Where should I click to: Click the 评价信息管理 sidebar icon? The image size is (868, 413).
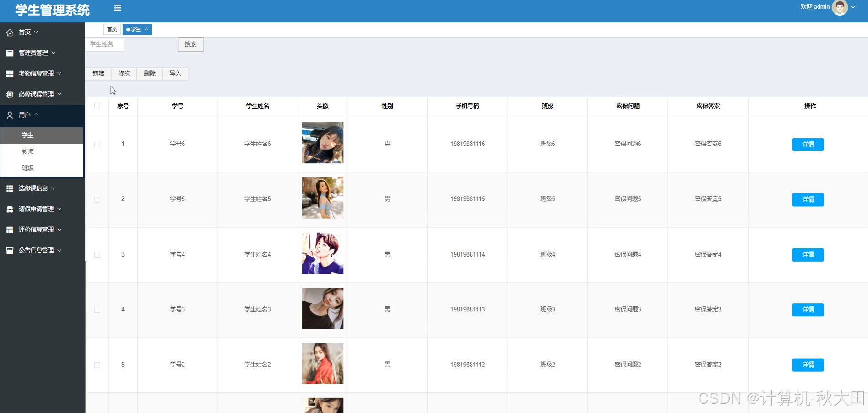click(x=10, y=230)
